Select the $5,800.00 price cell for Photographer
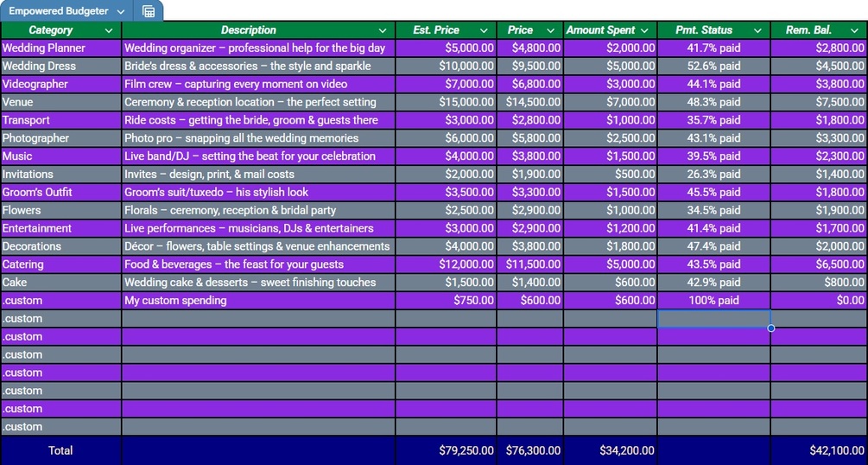The image size is (868, 465). coord(530,138)
